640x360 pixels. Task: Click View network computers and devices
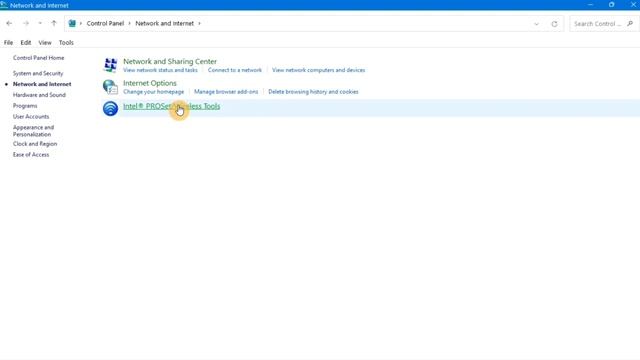coord(318,70)
